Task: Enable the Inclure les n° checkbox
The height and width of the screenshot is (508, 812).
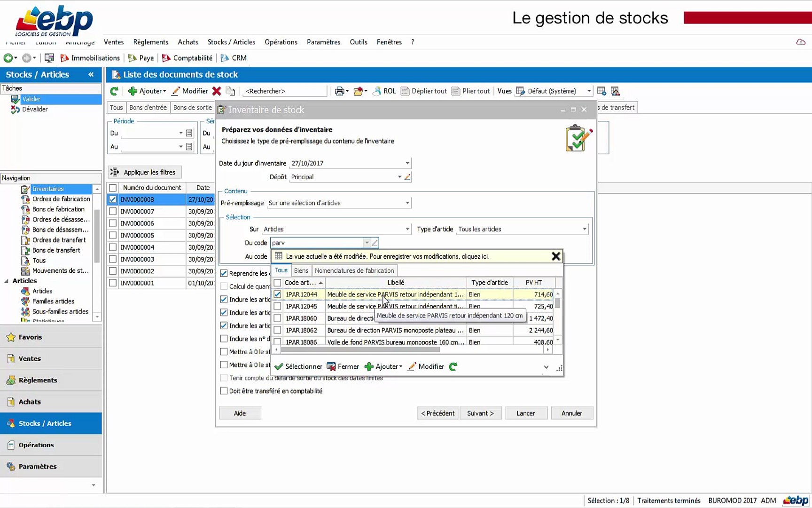Action: tap(224, 339)
